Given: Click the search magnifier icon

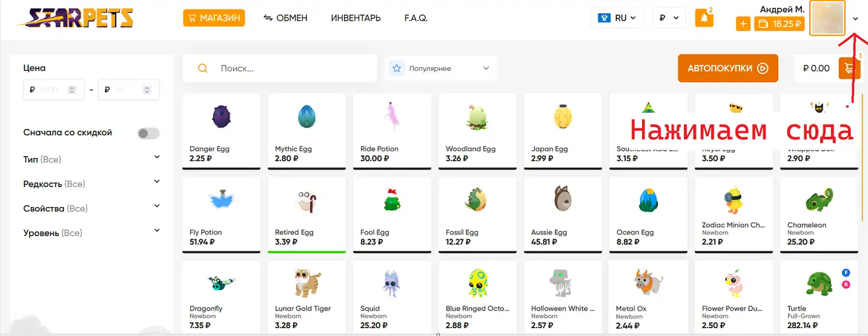Looking at the screenshot, I should (x=203, y=68).
